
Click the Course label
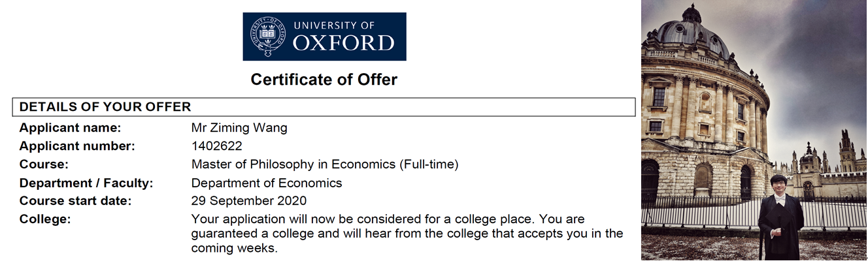pos(44,164)
